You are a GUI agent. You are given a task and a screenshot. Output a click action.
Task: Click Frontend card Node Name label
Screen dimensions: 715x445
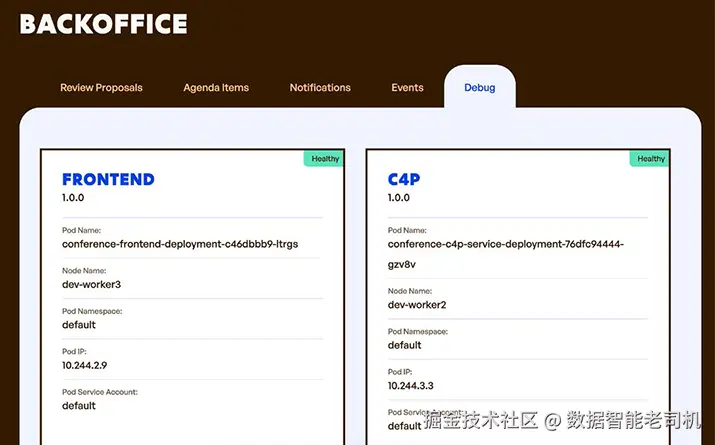(84, 271)
